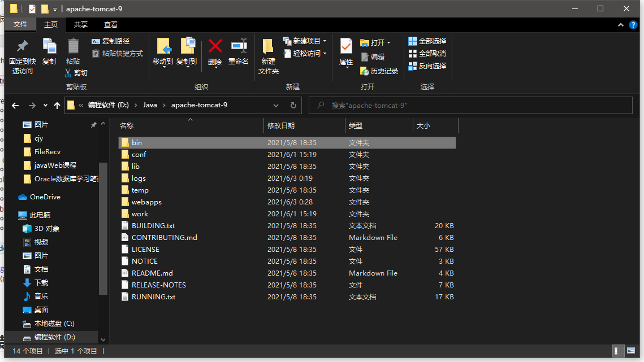
Task: Select the BUILDING.txt file
Action: point(287,226)
